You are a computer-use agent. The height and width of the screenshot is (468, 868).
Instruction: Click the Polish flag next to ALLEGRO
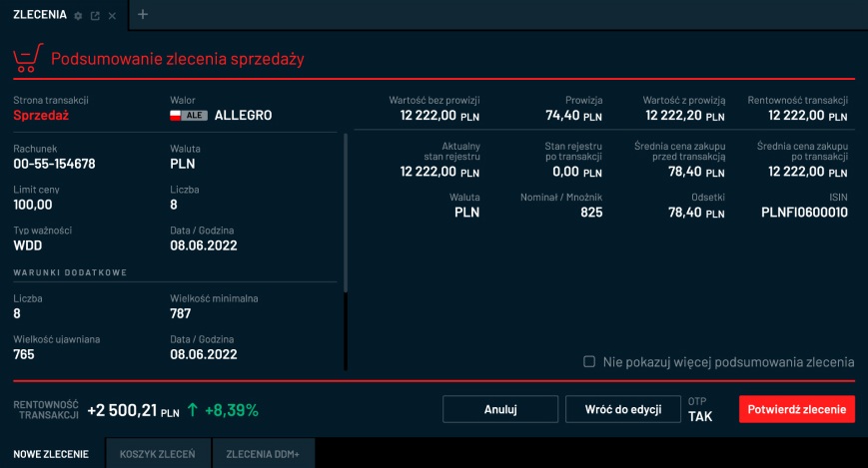[x=176, y=116]
